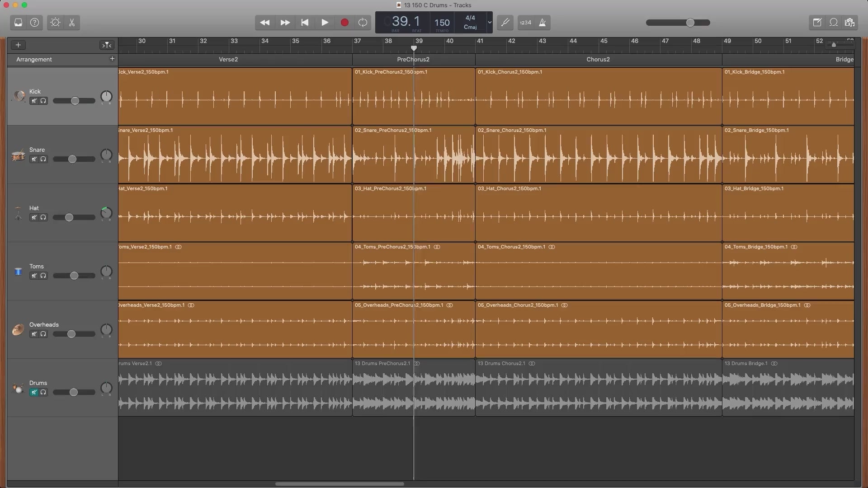Mute the Snare track

pos(34,159)
